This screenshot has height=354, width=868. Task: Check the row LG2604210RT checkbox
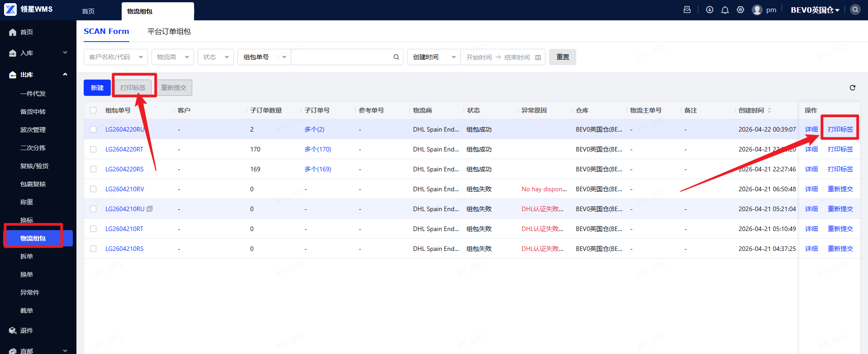(93, 229)
